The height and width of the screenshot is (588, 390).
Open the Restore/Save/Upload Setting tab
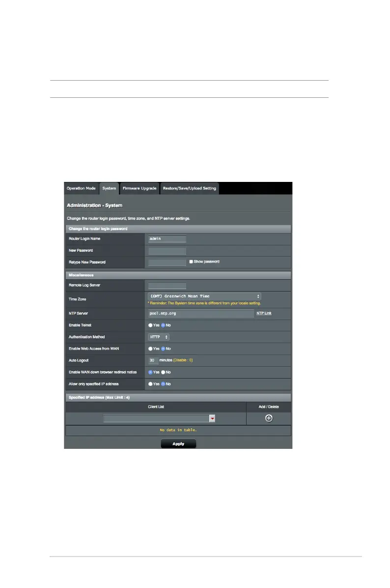click(x=189, y=188)
